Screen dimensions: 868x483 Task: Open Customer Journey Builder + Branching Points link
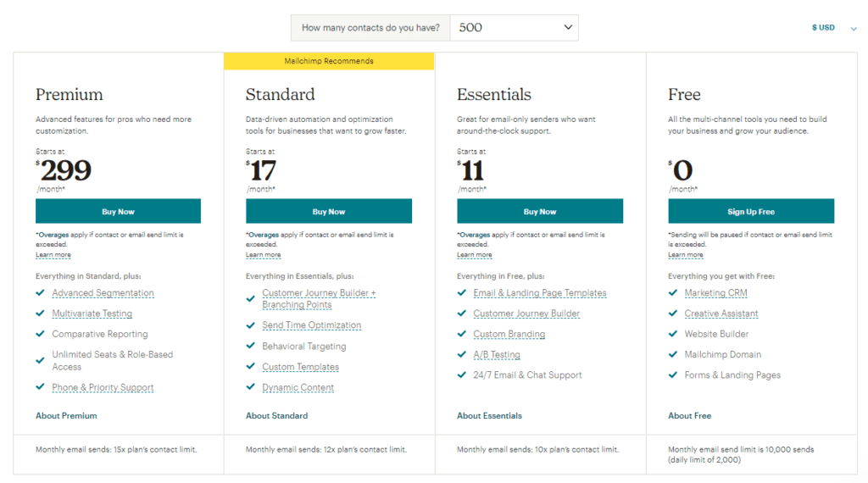(x=319, y=299)
